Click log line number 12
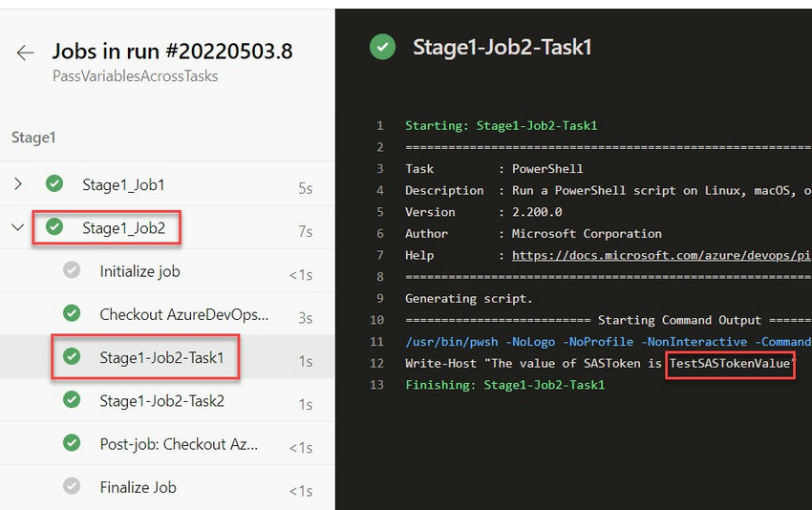 377,364
